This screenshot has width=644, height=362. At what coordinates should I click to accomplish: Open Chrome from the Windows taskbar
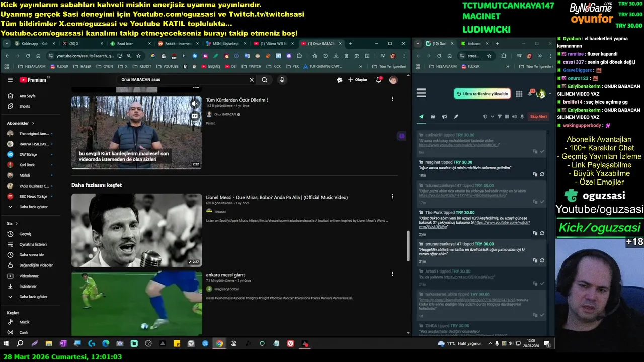click(219, 344)
